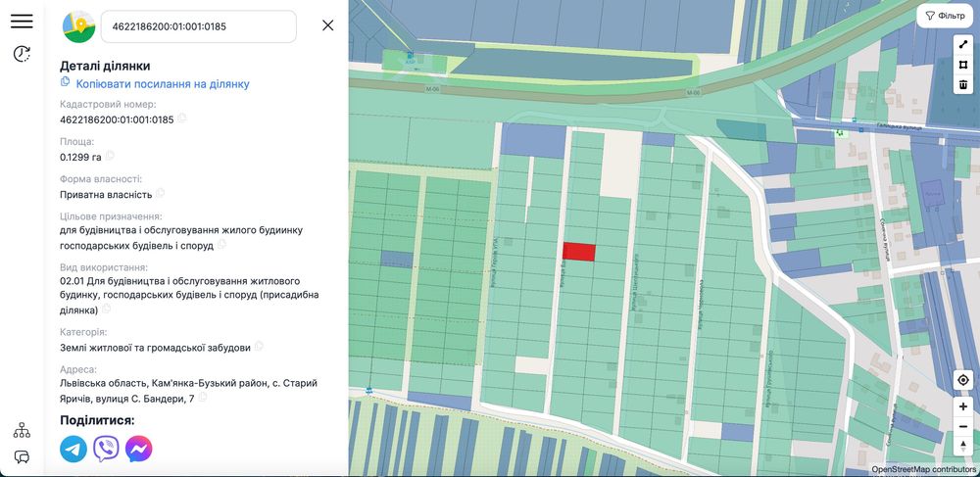The width and height of the screenshot is (980, 477).
Task: Copy the cadastral number value
Action: (x=182, y=118)
